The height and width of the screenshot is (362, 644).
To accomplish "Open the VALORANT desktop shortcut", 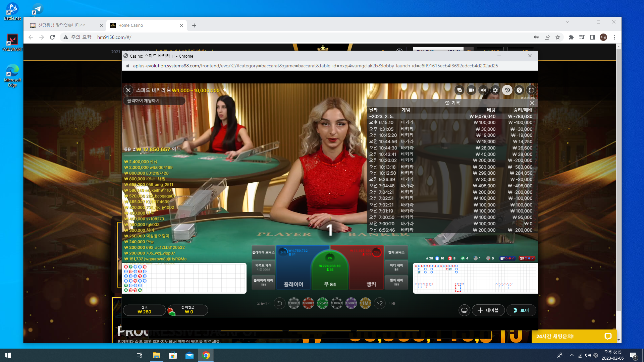I will pos(12,42).
